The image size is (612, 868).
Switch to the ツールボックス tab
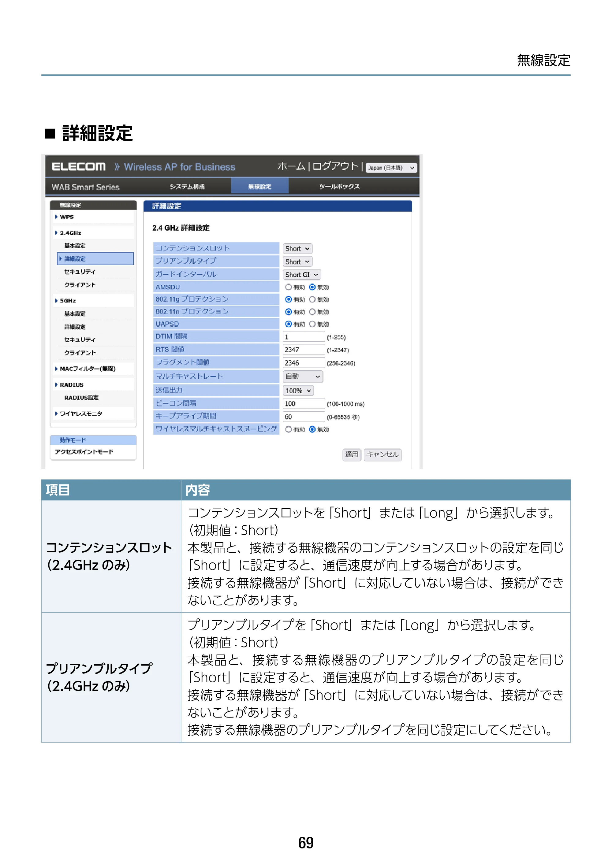[x=339, y=187]
